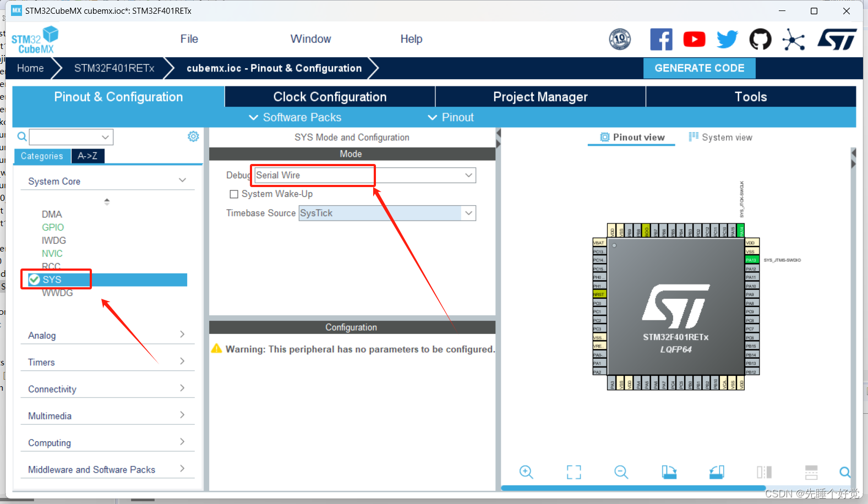The image size is (868, 504).
Task: Open the GitHub octocat icon
Action: pos(760,39)
